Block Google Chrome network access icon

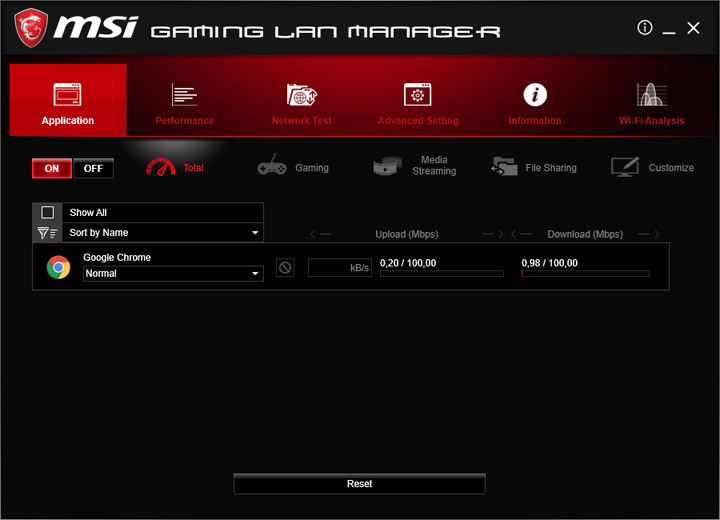click(x=285, y=267)
